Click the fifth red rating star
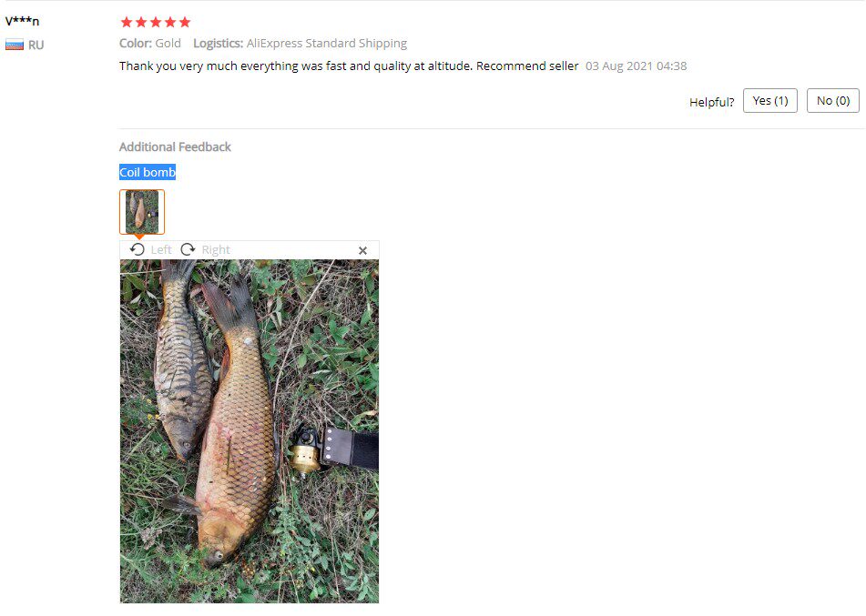 point(185,22)
